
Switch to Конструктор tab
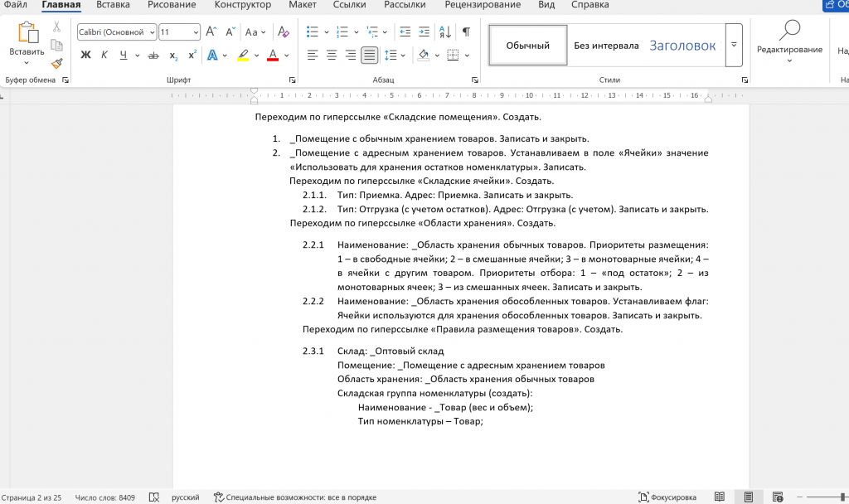click(x=243, y=5)
